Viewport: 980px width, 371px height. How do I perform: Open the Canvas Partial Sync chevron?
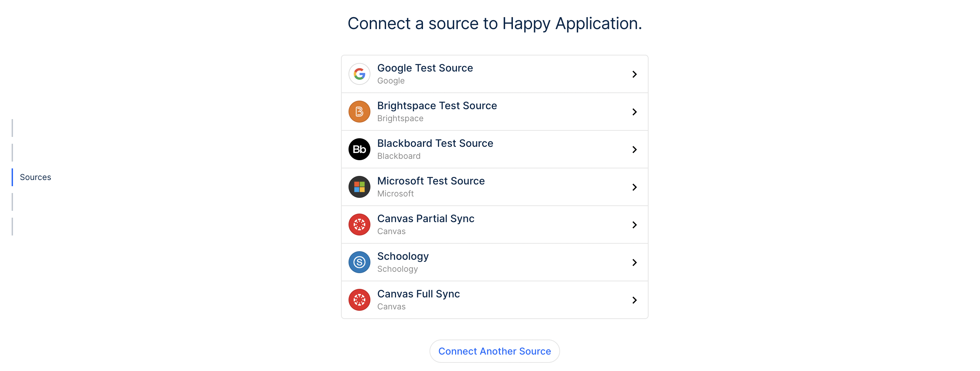(634, 225)
